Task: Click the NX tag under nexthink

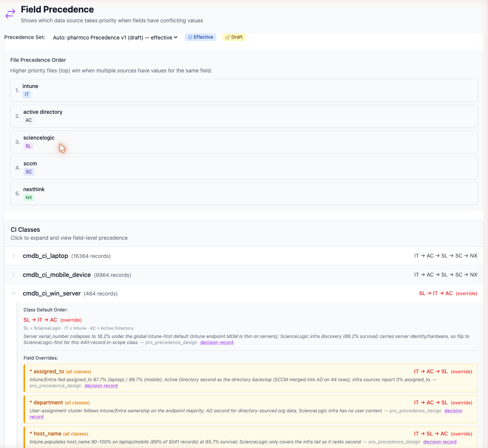Action: [x=29, y=198]
